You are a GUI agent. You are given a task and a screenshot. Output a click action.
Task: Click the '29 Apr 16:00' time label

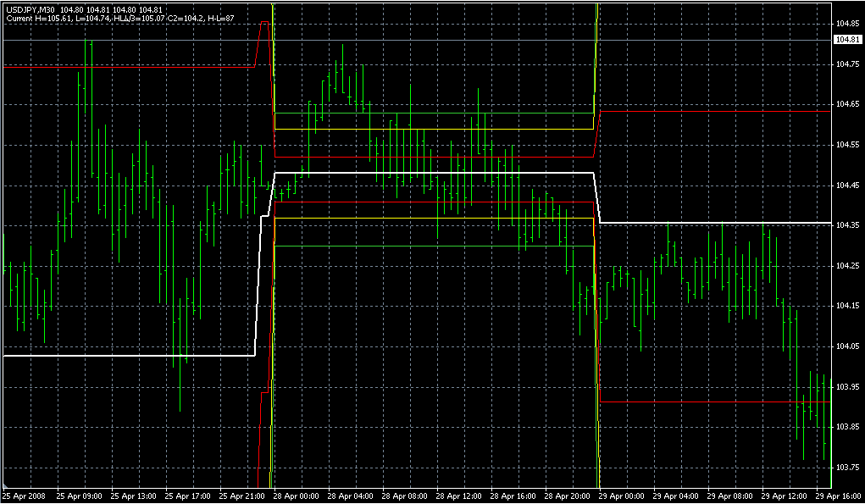pos(840,496)
